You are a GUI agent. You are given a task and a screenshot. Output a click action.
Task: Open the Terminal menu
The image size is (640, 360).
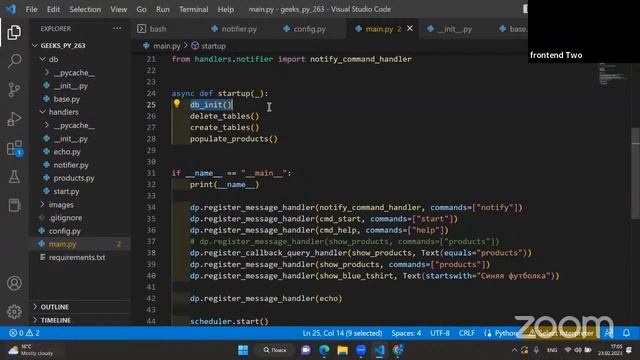193,9
